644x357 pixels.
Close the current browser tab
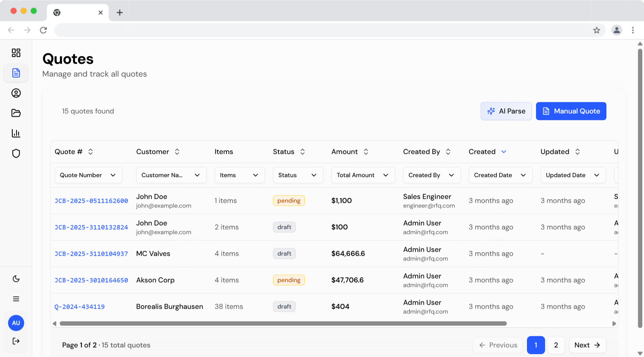100,13
